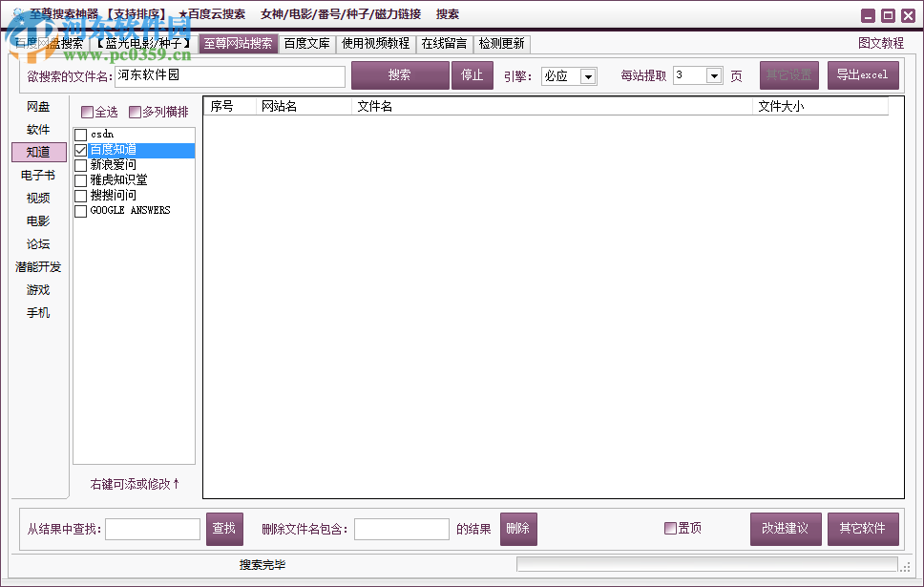Select the 知道 category
This screenshot has height=587, width=924.
(39, 152)
